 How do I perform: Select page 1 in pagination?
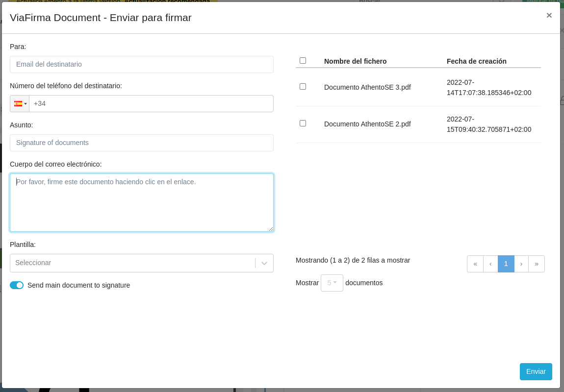(x=506, y=264)
